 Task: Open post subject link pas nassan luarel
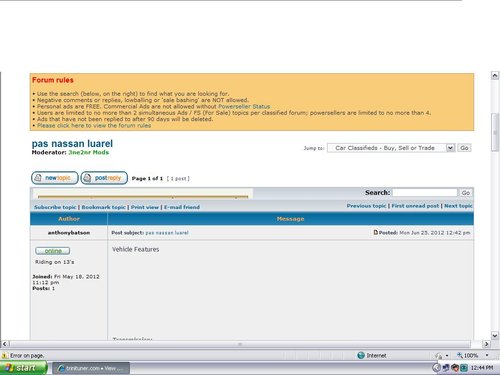(x=167, y=233)
